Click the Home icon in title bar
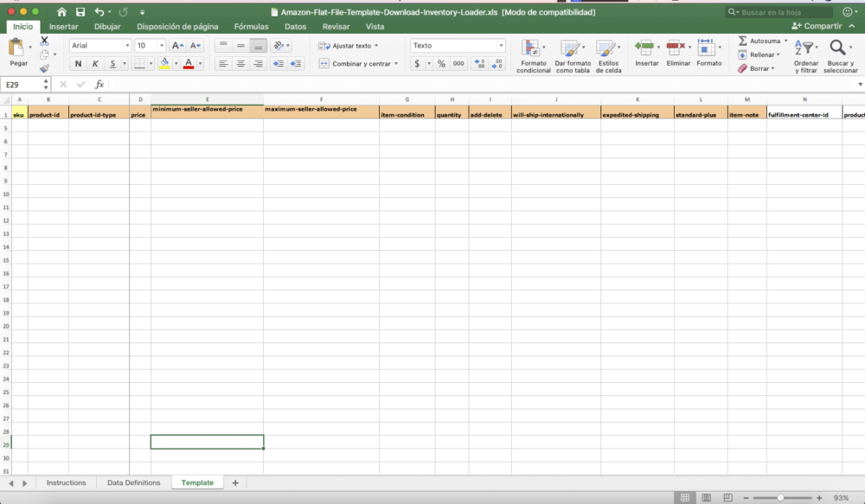This screenshot has height=504, width=865. 61,11
